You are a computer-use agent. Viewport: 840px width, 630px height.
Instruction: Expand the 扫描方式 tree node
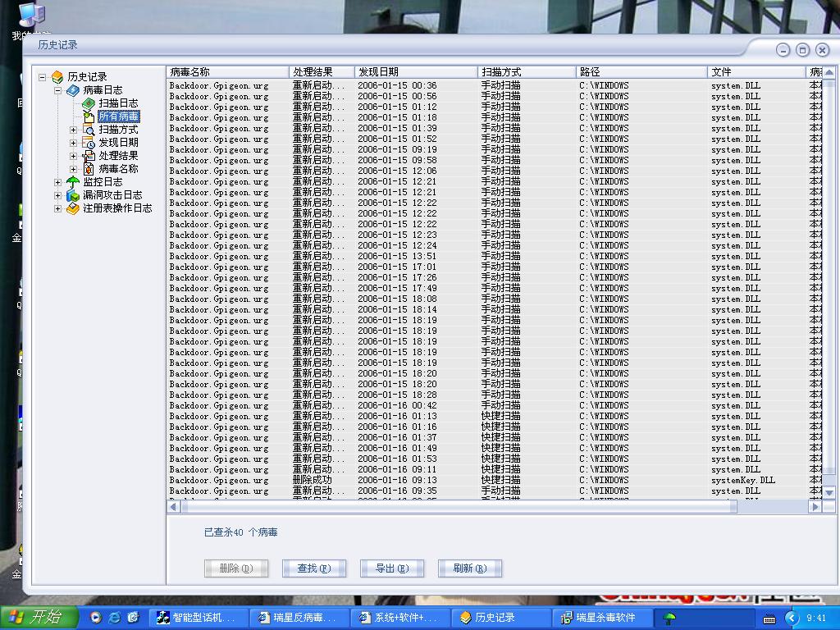[x=73, y=130]
